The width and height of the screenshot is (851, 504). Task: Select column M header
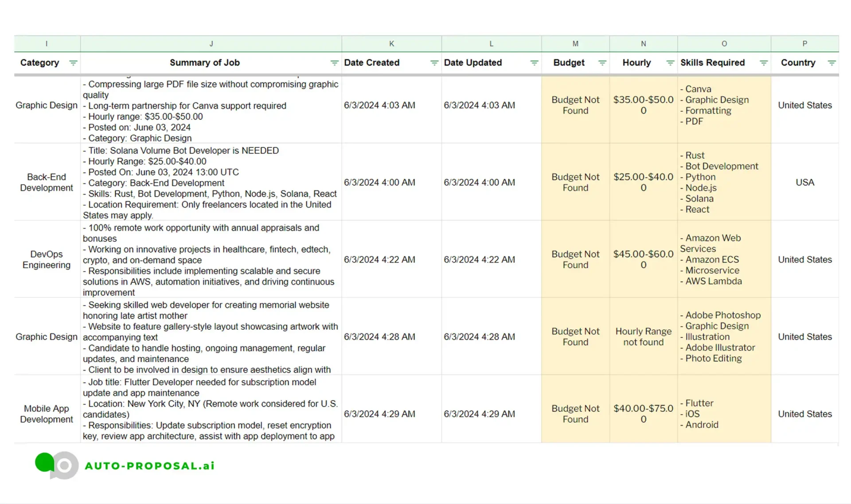[575, 44]
